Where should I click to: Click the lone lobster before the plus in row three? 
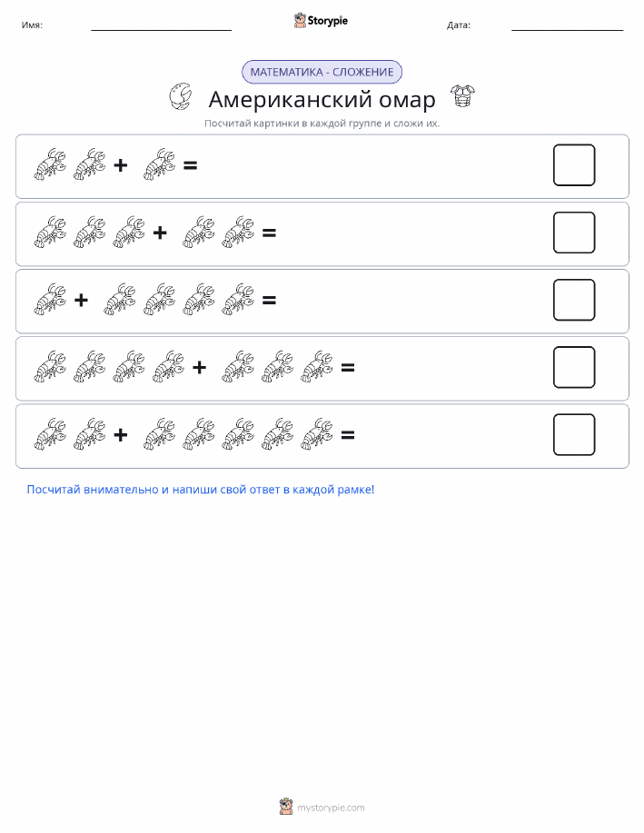50,299
